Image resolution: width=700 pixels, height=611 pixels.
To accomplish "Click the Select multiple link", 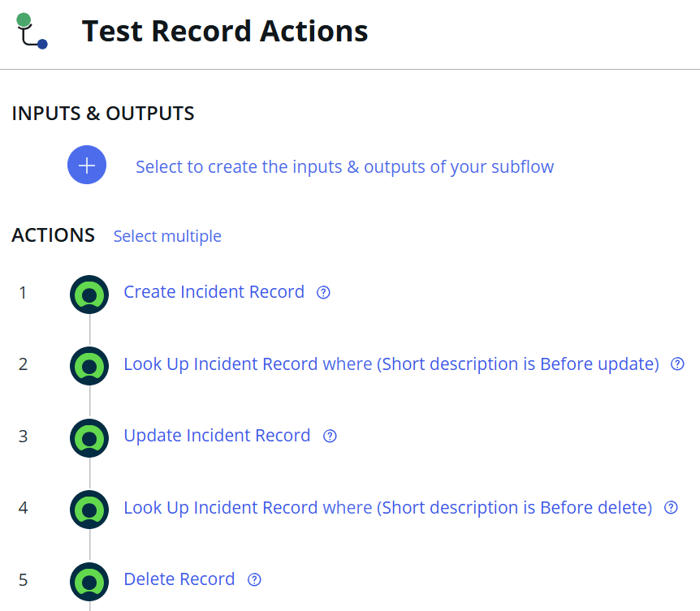I will point(167,236).
